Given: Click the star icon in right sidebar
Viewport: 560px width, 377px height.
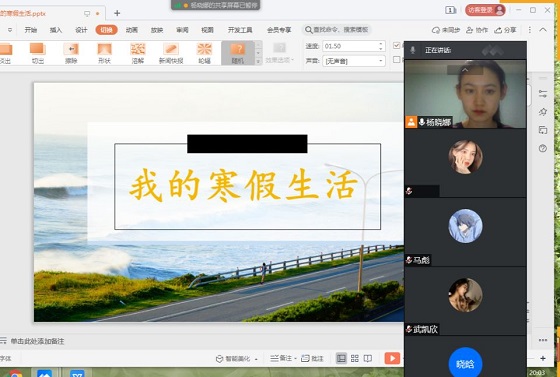Looking at the screenshot, I should (x=543, y=112).
